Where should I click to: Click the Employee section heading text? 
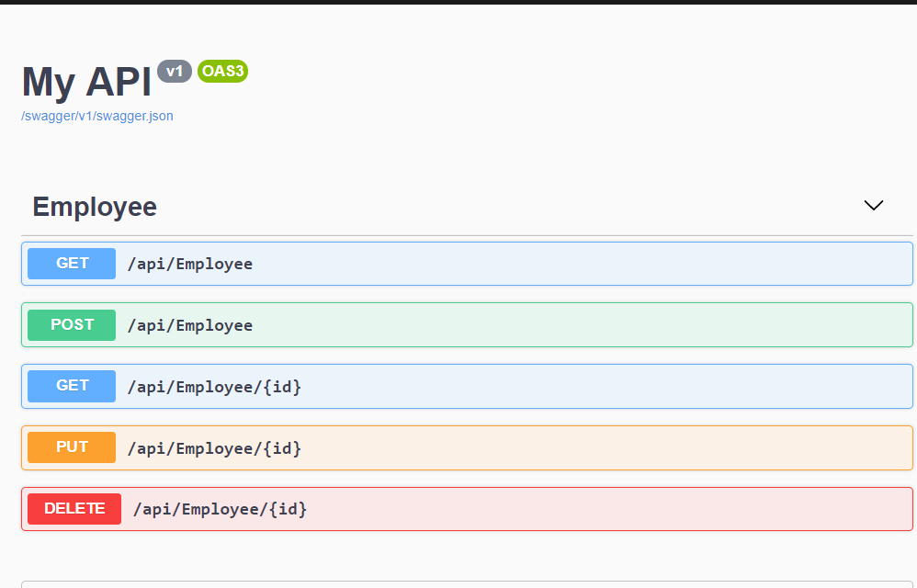tap(95, 207)
